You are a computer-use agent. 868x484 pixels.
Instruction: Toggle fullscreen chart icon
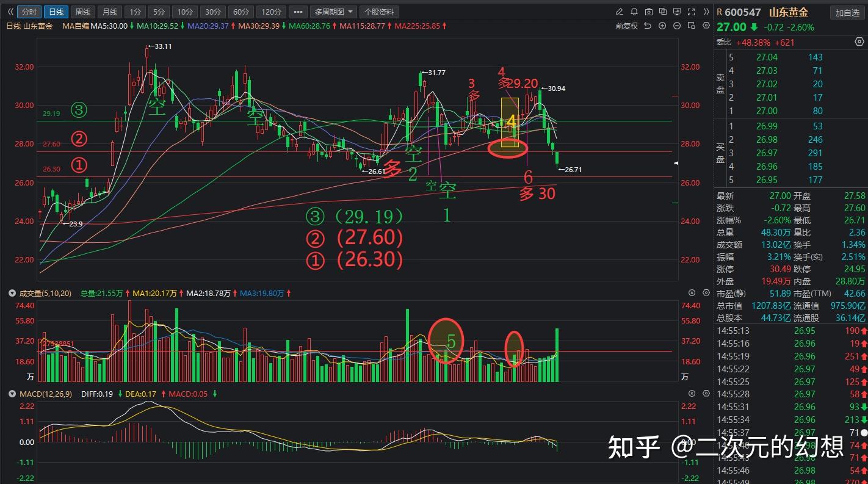click(691, 12)
